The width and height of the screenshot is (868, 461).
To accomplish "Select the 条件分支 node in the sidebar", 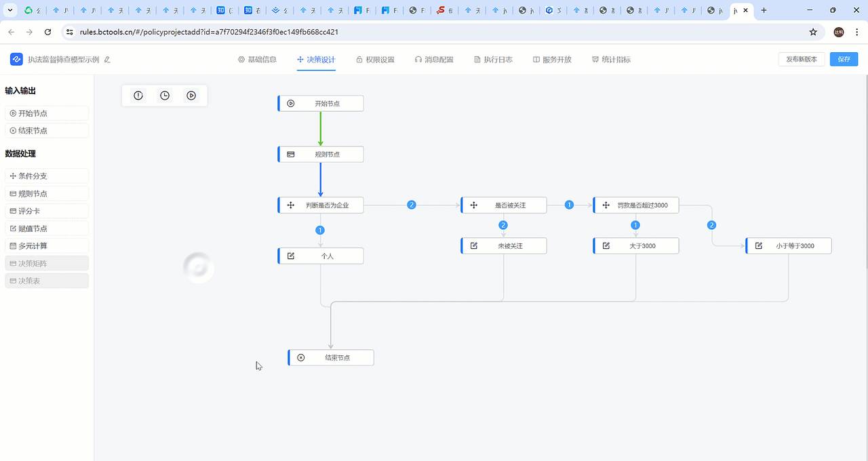I will tap(47, 176).
